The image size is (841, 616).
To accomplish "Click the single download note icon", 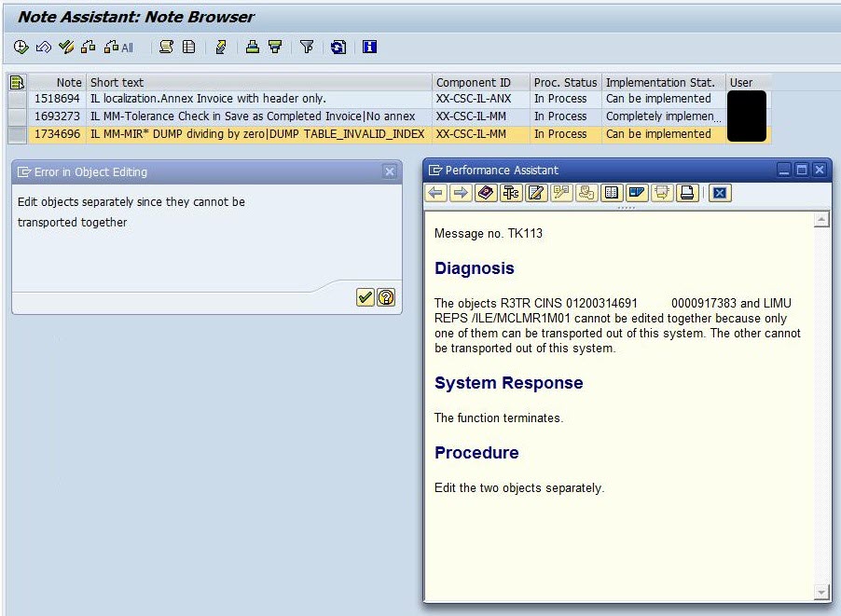I will pos(89,48).
